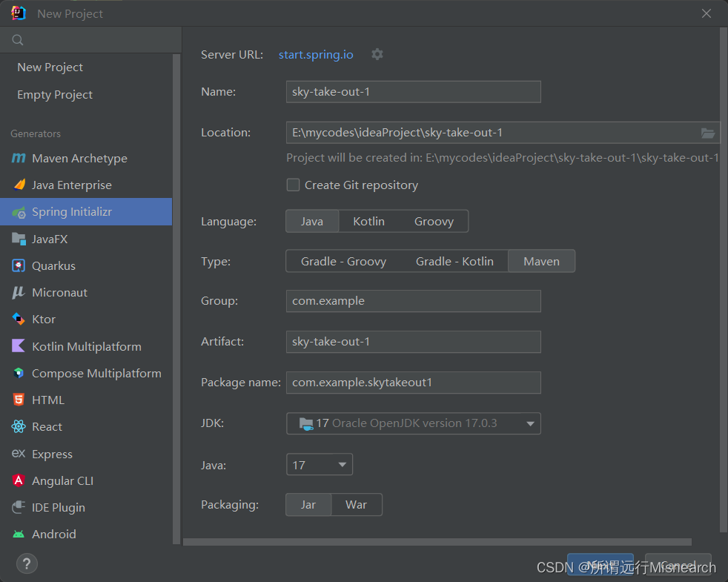Click the Artifact input field

point(413,342)
